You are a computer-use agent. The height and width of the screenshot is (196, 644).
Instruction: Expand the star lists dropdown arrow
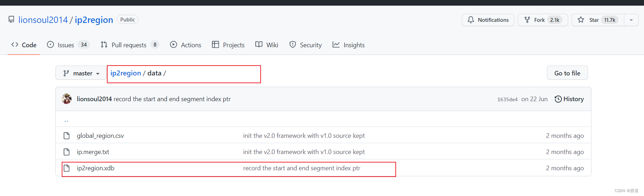coord(631,20)
